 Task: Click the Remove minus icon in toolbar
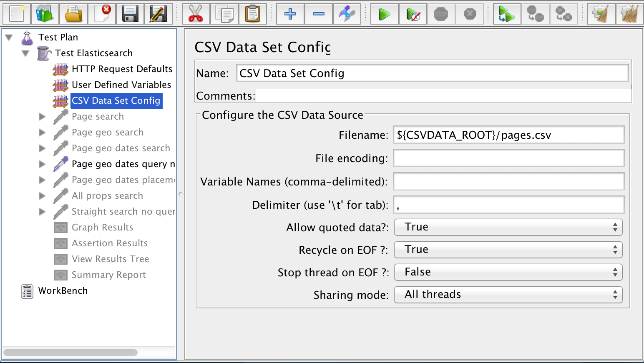(x=319, y=14)
